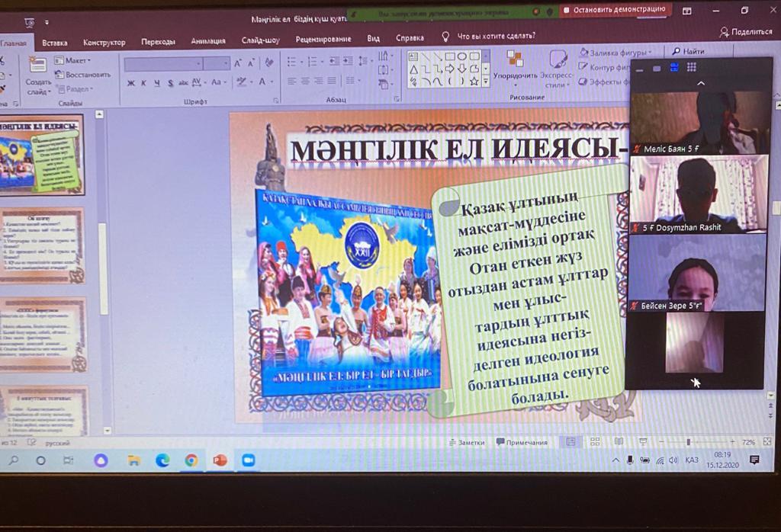Screen dimensions: 781x532
Task: Click the zoom slider in status bar
Action: (689, 442)
